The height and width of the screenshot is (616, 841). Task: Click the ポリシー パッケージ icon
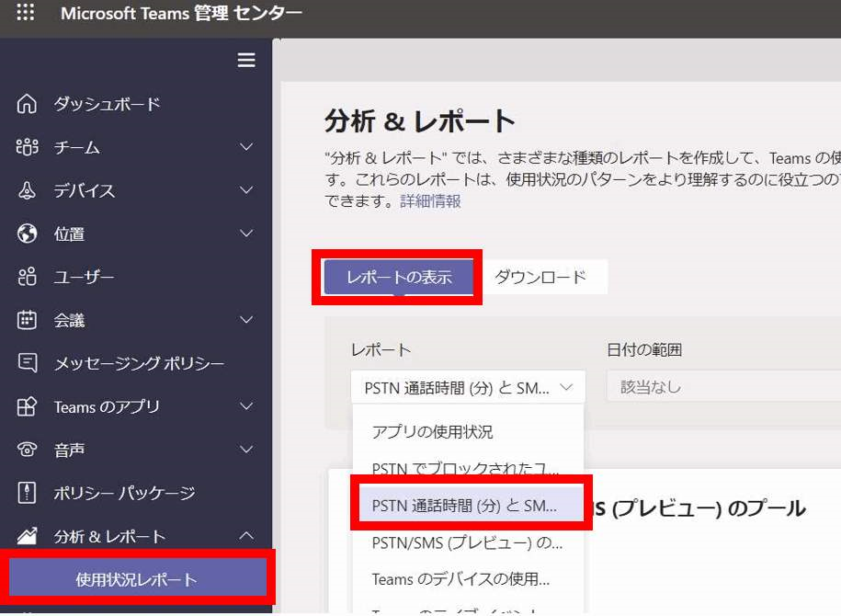point(27,493)
